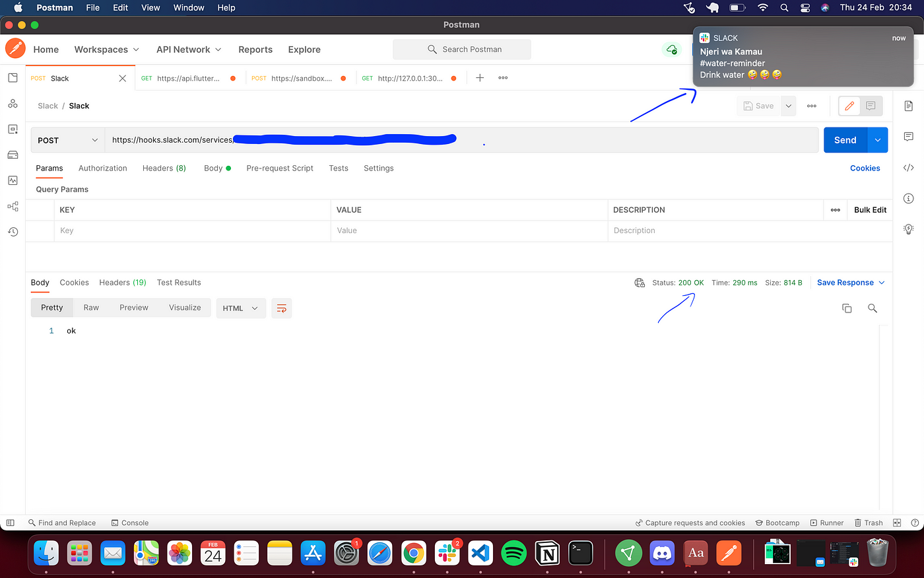This screenshot has height=578, width=924.
Task: Open the Documentation icon in right sidebar
Action: [x=909, y=106]
